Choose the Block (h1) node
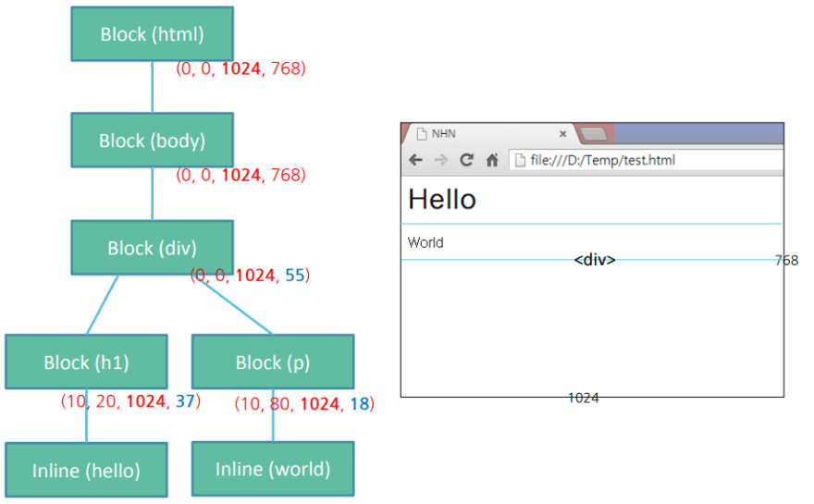The image size is (814, 504). pos(86,362)
